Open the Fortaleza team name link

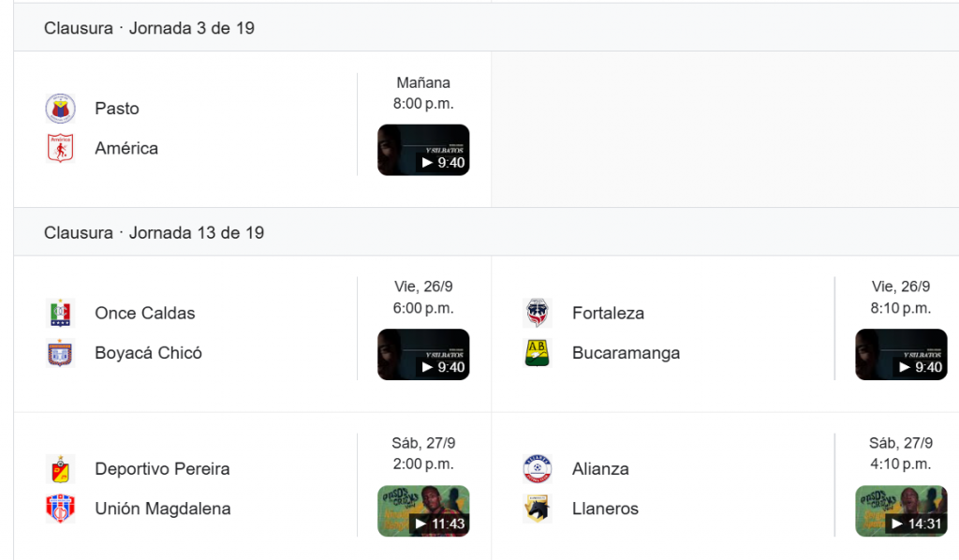(608, 313)
